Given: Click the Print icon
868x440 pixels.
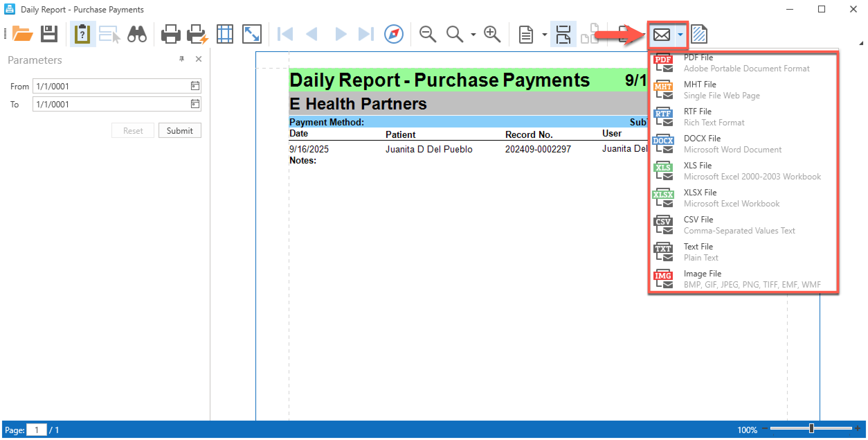Looking at the screenshot, I should (170, 34).
